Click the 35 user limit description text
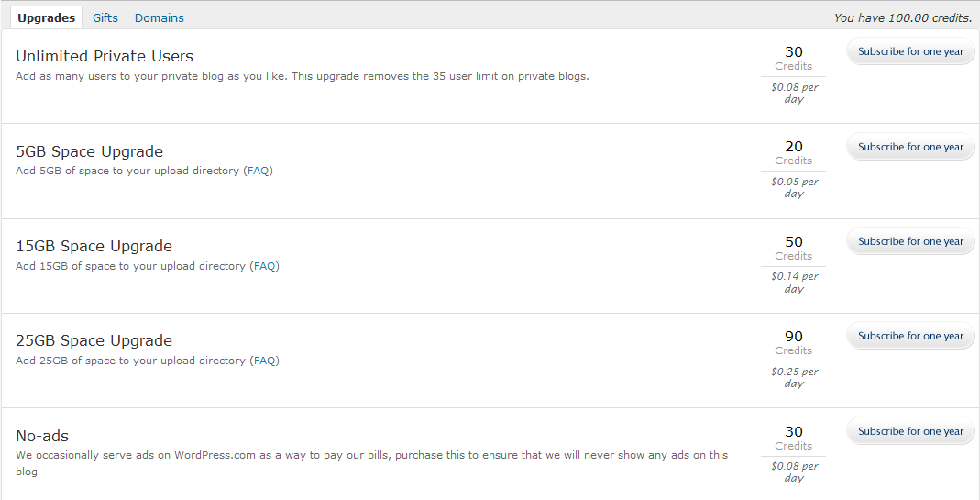The image size is (980, 500). pos(303,76)
